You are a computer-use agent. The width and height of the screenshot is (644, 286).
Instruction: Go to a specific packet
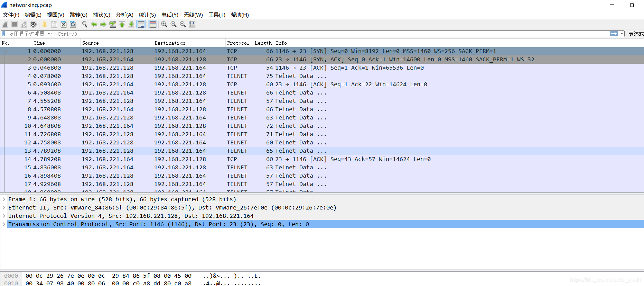[x=113, y=24]
